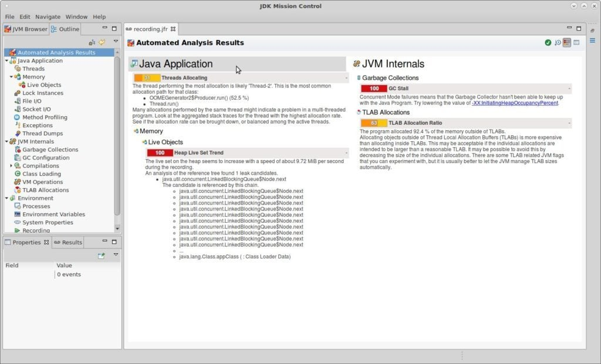Toggle the table view button in results toolbar

click(x=576, y=42)
